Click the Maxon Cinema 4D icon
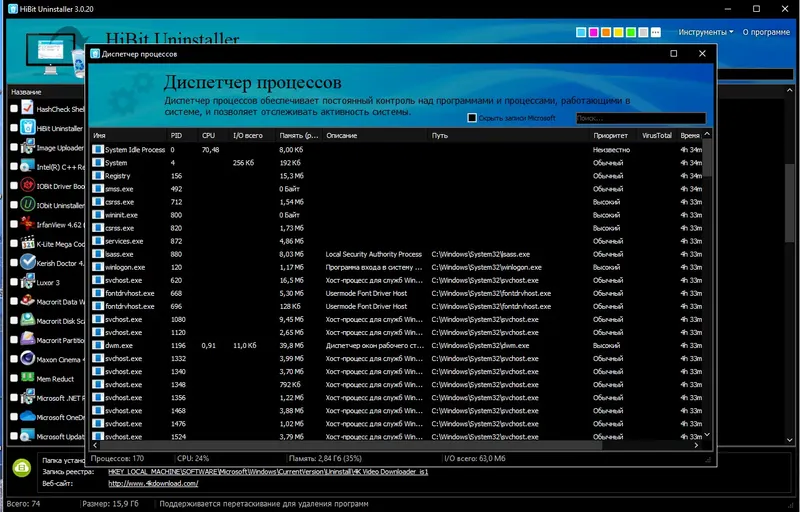Viewport: 800px width, 512px height. [x=28, y=359]
